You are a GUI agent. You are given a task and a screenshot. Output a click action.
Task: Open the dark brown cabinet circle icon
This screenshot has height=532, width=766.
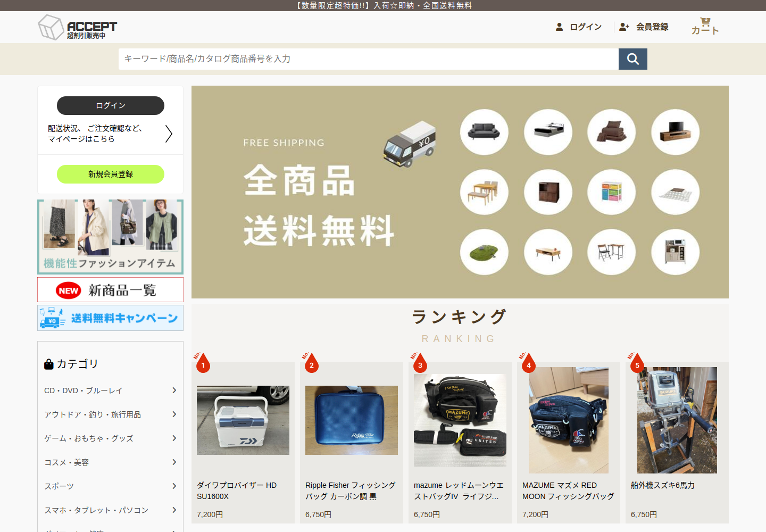548,192
